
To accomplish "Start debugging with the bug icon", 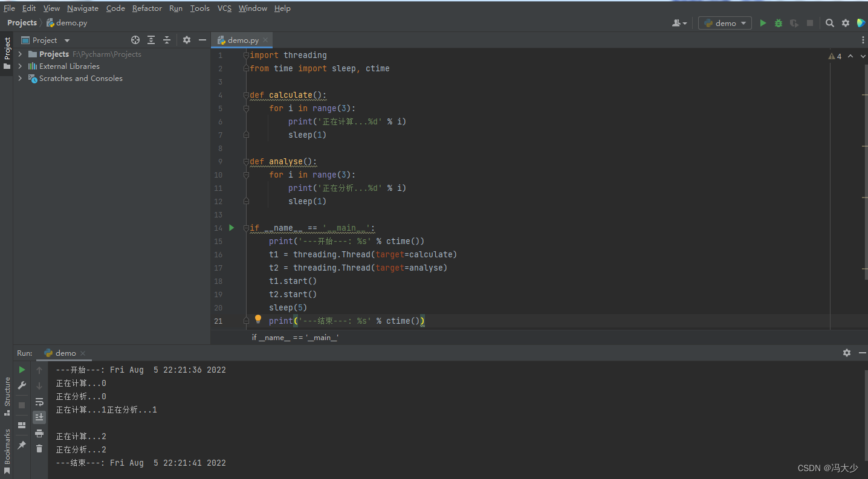I will [x=779, y=23].
